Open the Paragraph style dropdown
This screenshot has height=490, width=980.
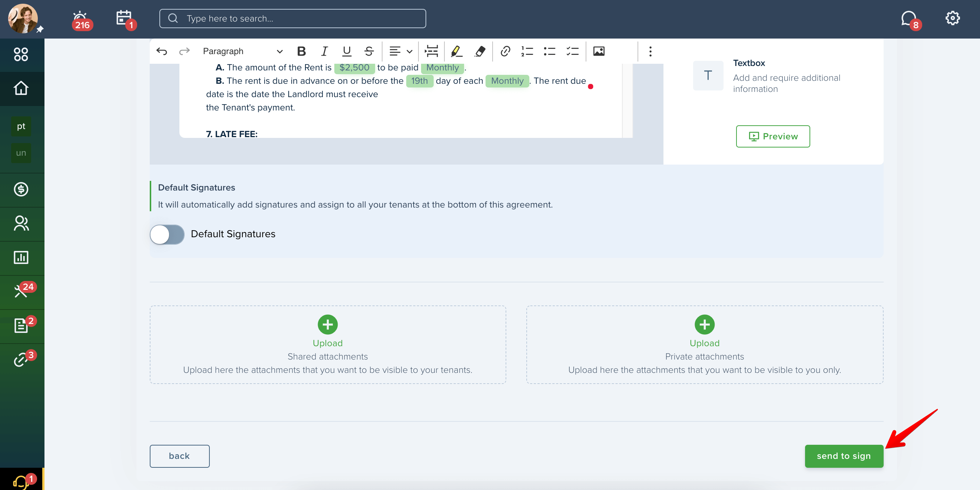point(243,52)
